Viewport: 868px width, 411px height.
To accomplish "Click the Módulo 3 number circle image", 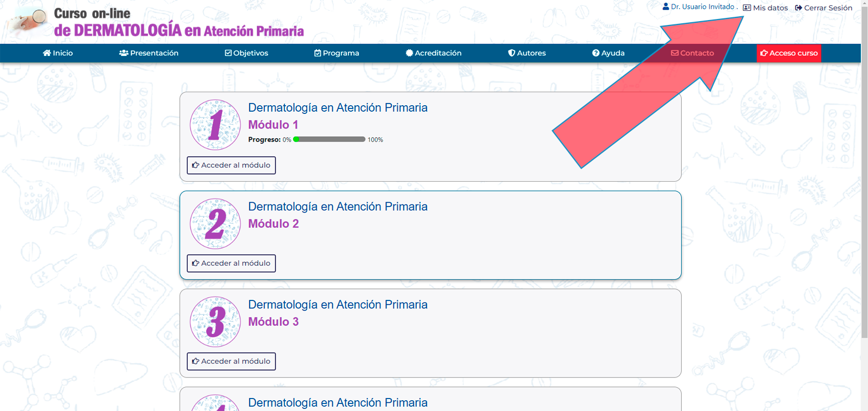I will (215, 322).
